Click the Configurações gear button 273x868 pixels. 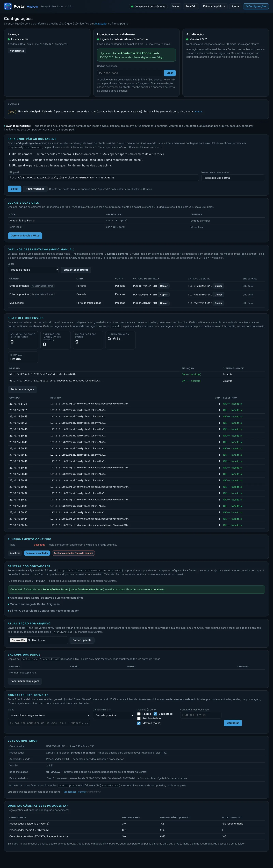click(x=256, y=6)
